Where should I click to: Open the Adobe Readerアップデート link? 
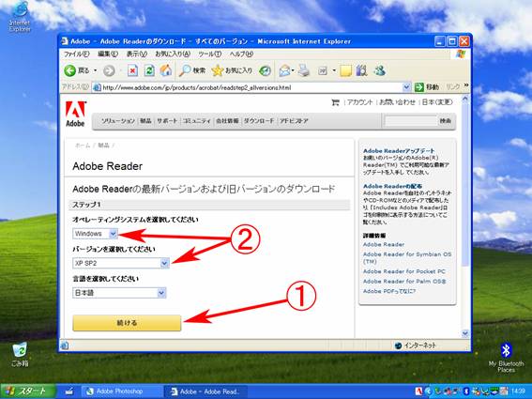(x=399, y=151)
